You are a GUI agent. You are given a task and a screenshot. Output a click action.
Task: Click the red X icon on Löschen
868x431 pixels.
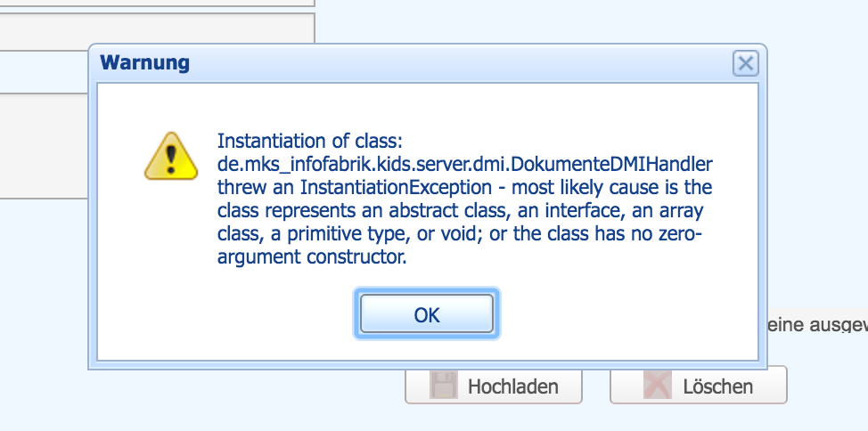tap(657, 386)
